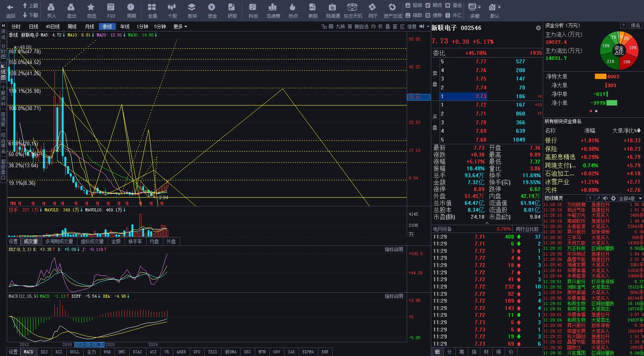Switch to second page dot under 净小单
The height and width of the screenshot is (356, 644).
[x=596, y=111]
